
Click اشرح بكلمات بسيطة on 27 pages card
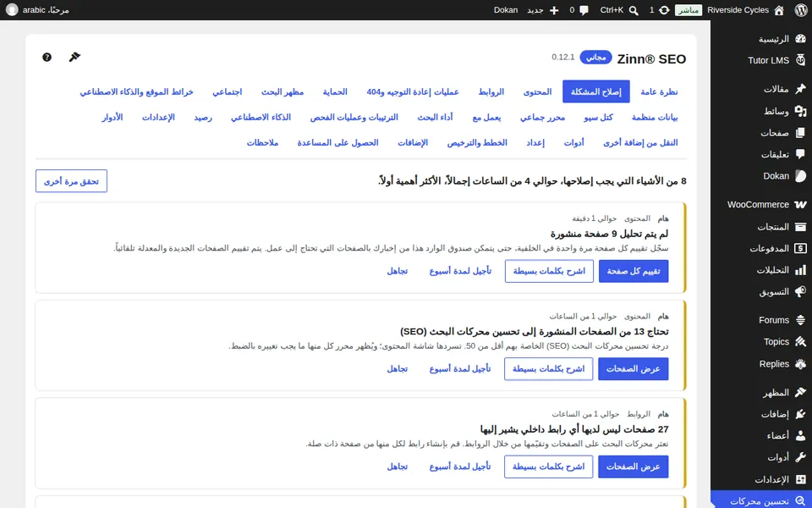tap(548, 467)
